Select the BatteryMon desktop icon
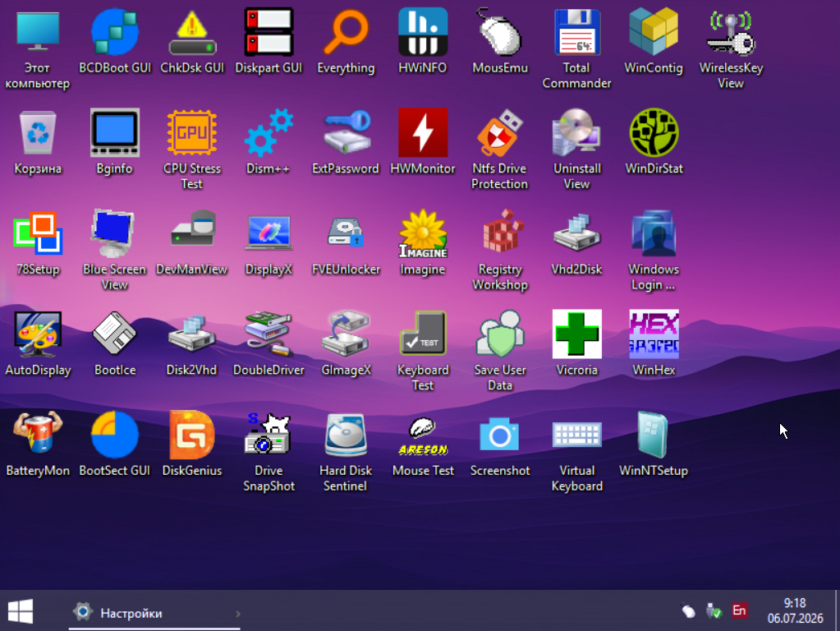840x631 pixels. (x=38, y=435)
